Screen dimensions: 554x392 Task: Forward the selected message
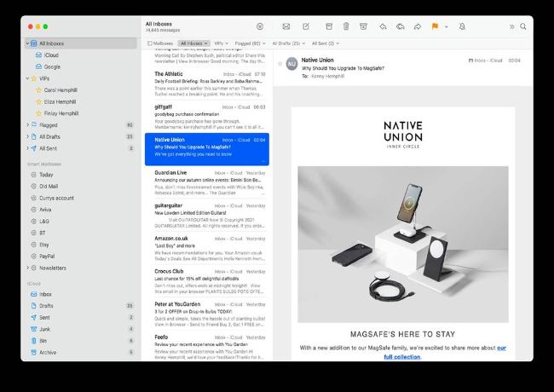418,26
